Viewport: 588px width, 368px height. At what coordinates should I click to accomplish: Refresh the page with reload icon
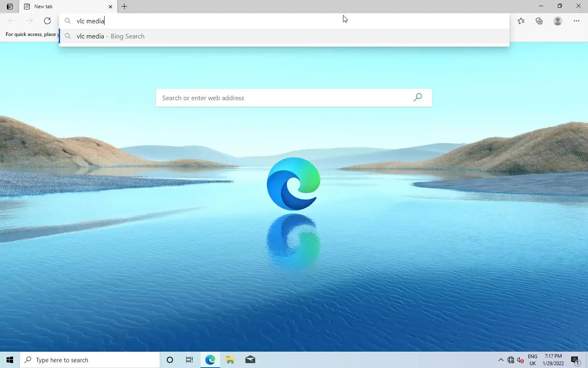click(x=47, y=21)
